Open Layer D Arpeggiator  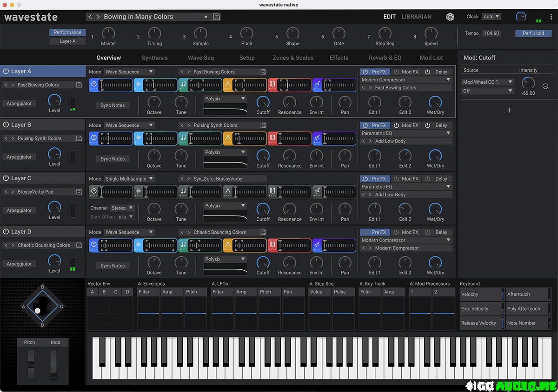pyautogui.click(x=20, y=264)
